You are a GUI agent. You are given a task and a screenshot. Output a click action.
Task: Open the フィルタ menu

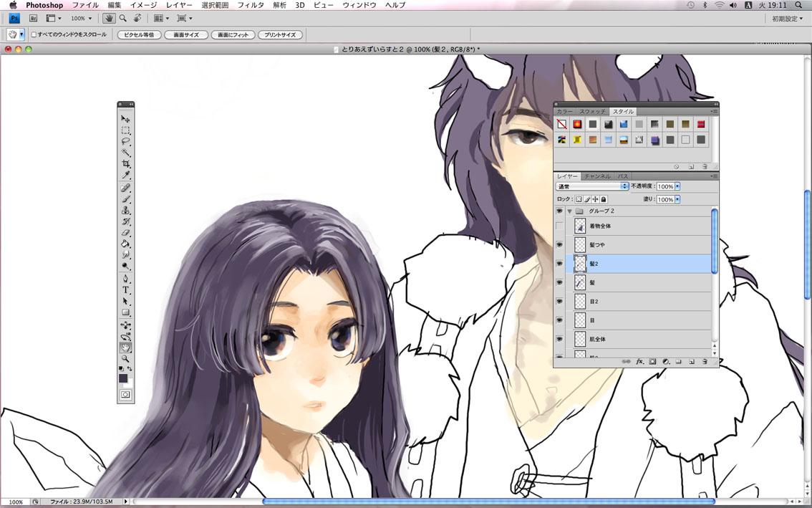pyautogui.click(x=251, y=5)
